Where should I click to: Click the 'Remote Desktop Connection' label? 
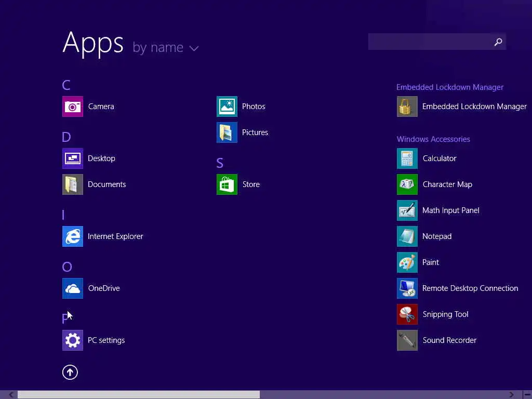point(470,288)
